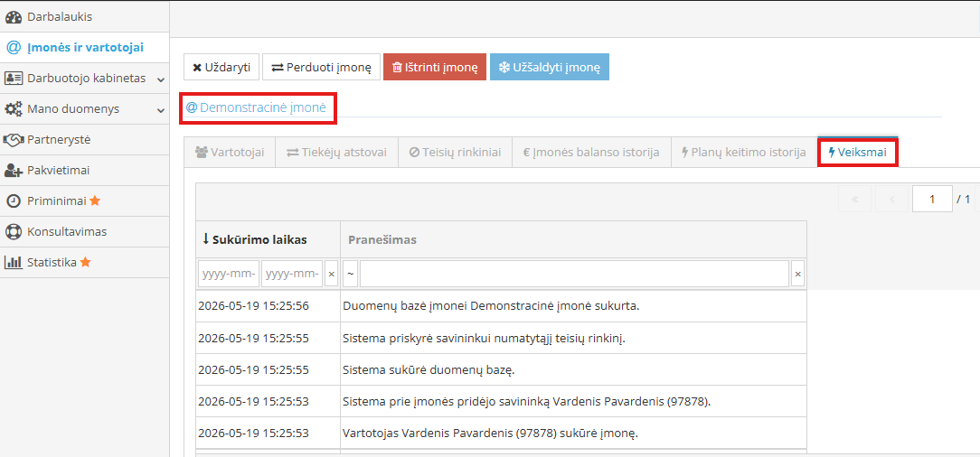Open the ~ filter operator dropdown
Screen dimensions: 980x457
(350, 274)
